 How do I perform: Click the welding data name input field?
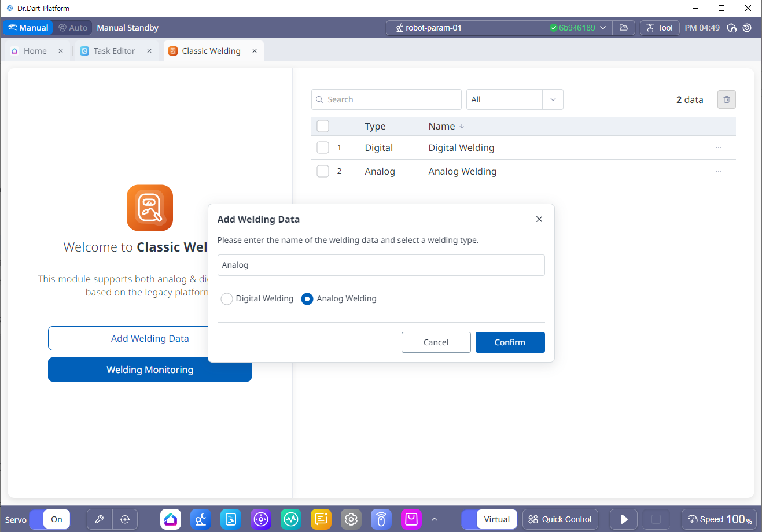pos(381,265)
